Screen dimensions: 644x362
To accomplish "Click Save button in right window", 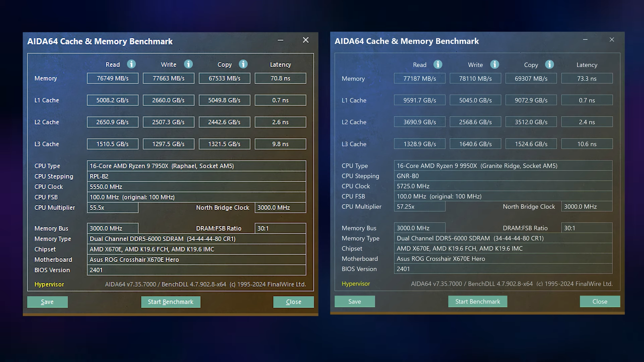I will point(355,302).
